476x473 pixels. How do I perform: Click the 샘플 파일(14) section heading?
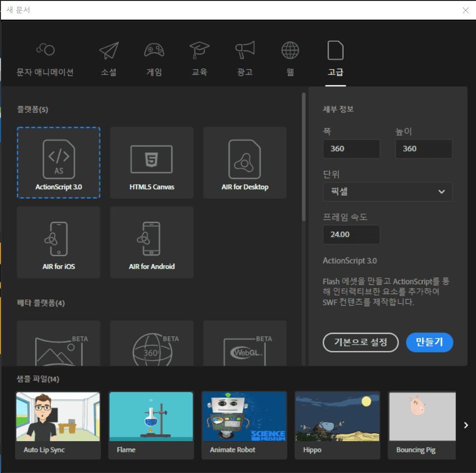click(38, 379)
